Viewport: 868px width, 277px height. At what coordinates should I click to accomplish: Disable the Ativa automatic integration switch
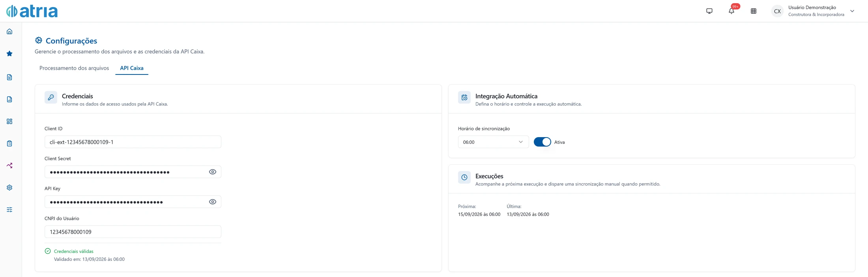(x=542, y=142)
